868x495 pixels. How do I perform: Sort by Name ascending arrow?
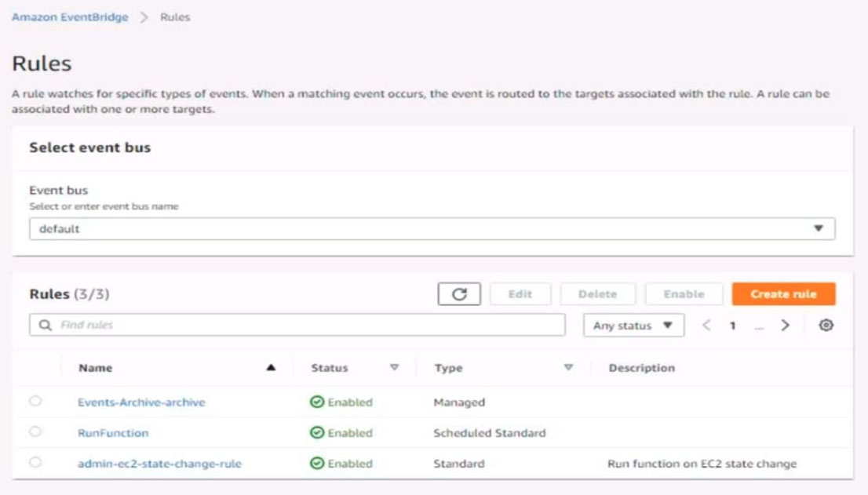click(x=271, y=367)
